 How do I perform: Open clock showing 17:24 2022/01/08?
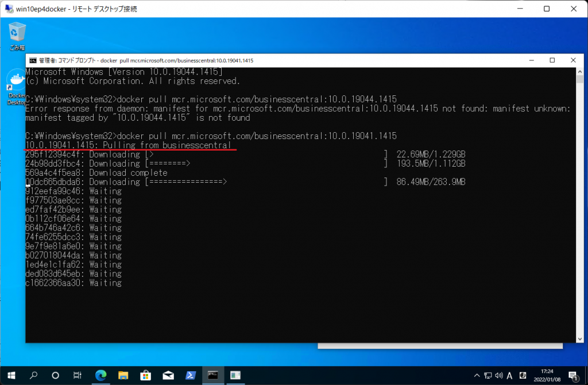[547, 375]
